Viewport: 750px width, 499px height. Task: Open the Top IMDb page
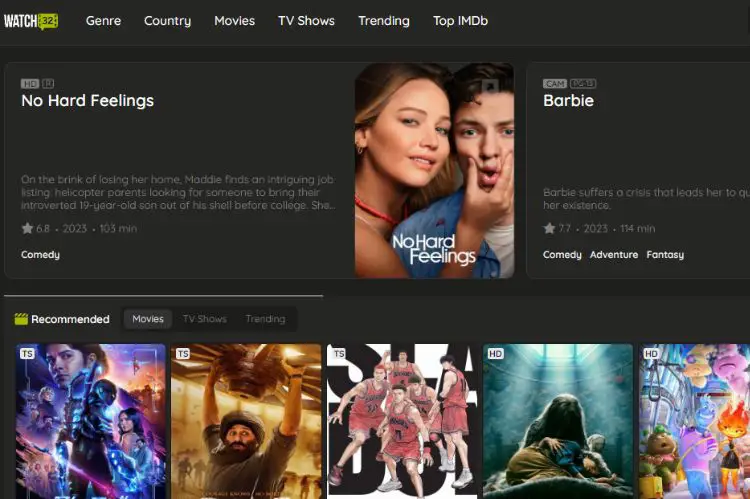click(x=461, y=21)
